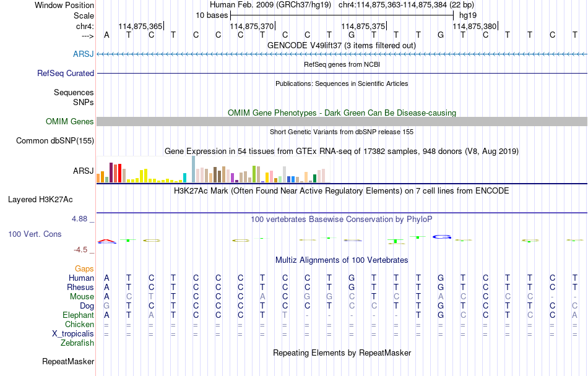Click the blue G PhyloP conservation logo
This screenshot has width=588, height=376.
coord(442,237)
